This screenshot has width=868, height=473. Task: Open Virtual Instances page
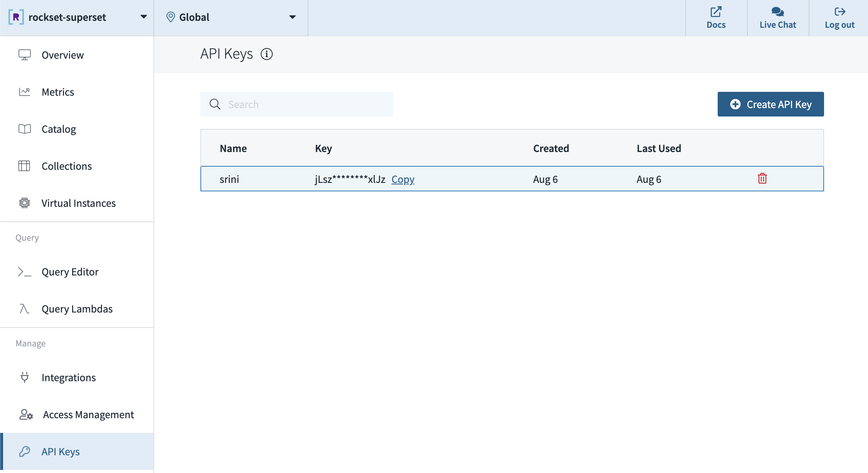(79, 203)
